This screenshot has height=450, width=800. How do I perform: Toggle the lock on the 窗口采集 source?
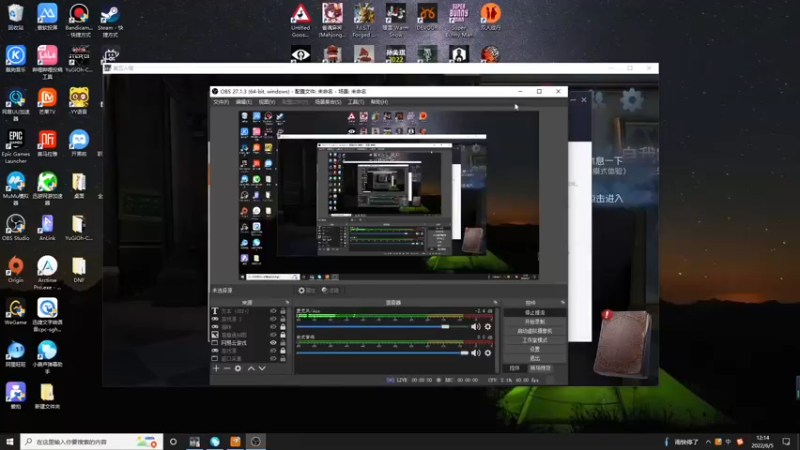(x=283, y=359)
